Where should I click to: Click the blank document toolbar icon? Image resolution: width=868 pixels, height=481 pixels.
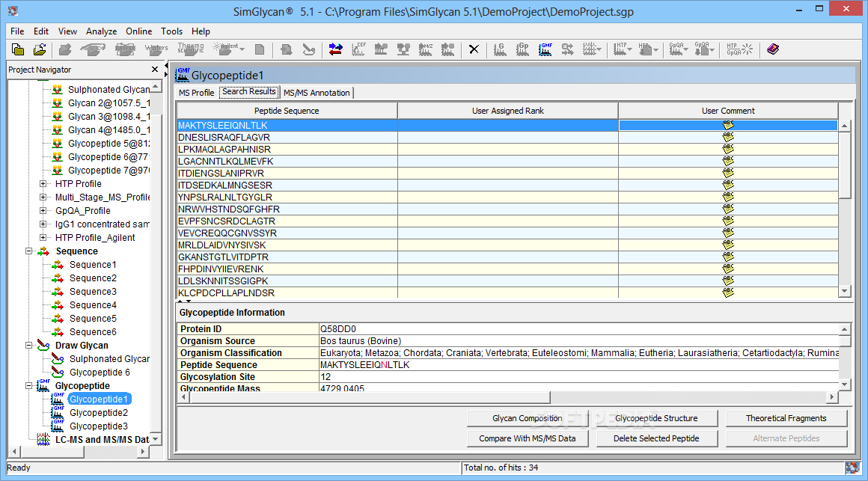click(x=260, y=50)
